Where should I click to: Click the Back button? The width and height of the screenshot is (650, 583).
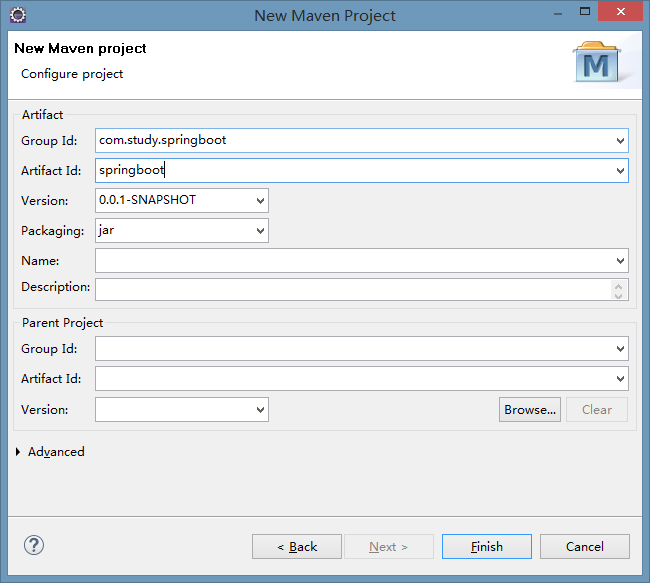coord(297,547)
